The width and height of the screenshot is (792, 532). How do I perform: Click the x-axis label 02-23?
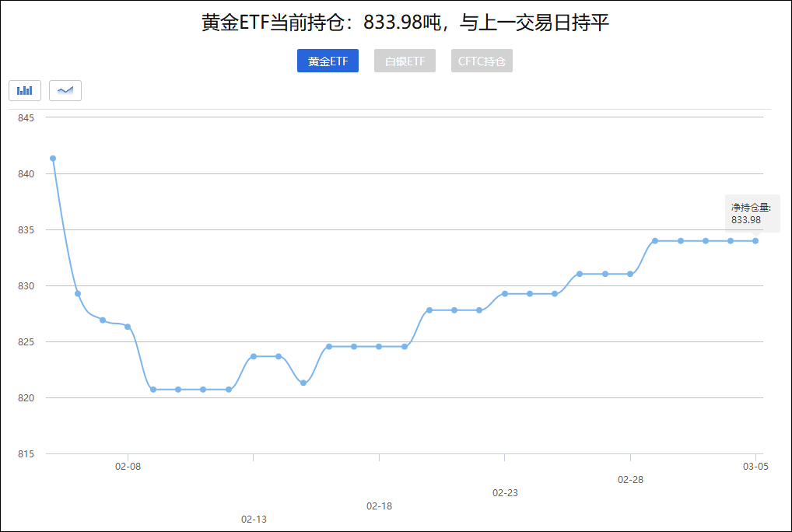point(505,492)
